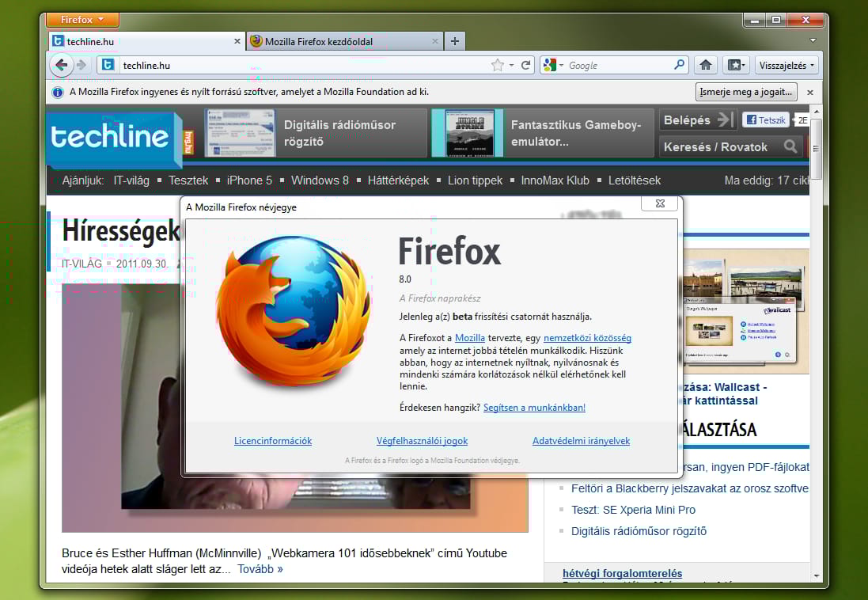Switch to the techline.hu tab

coord(146,41)
